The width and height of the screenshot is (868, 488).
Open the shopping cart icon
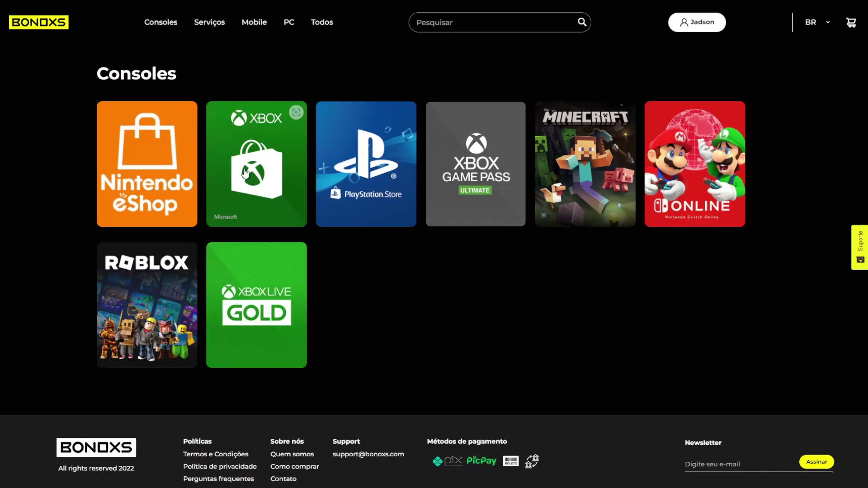coord(851,22)
